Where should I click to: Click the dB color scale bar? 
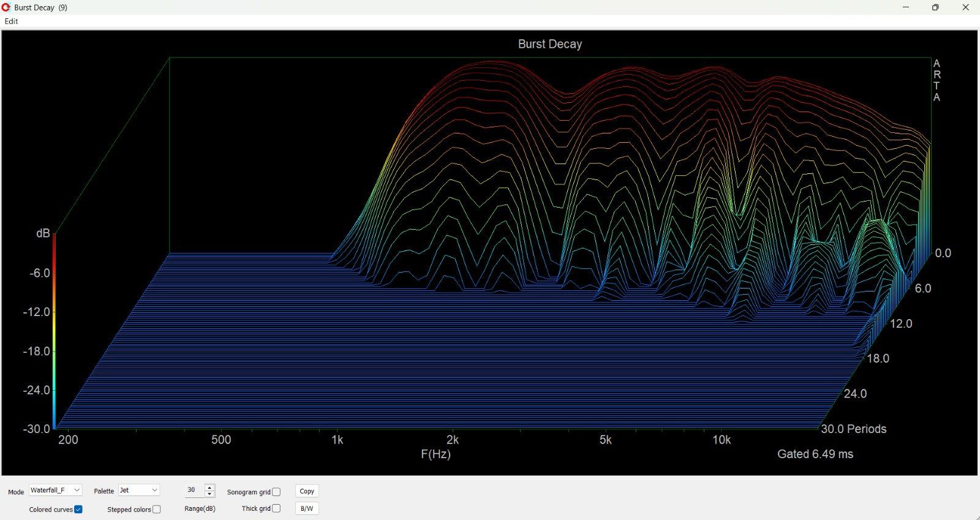pyautogui.click(x=54, y=331)
